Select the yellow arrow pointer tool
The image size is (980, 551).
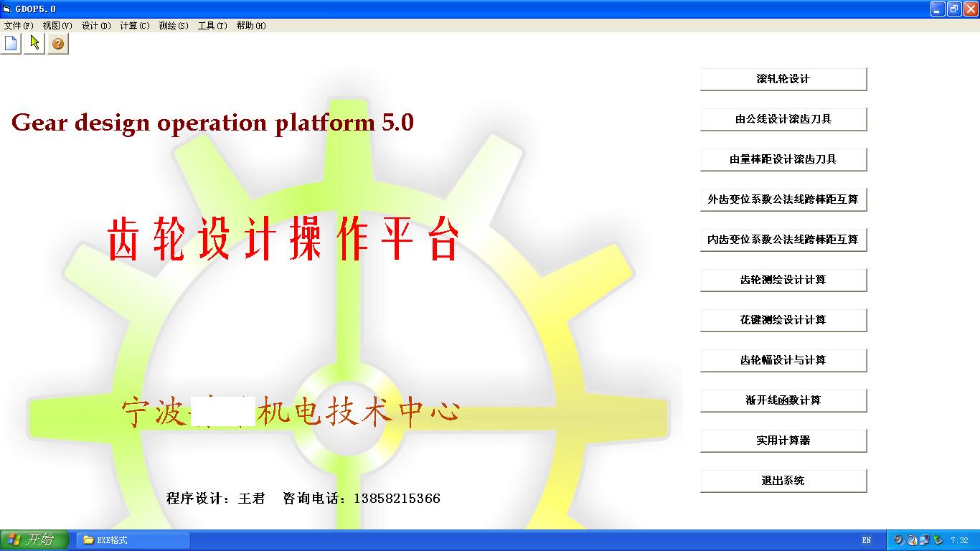tap(34, 44)
